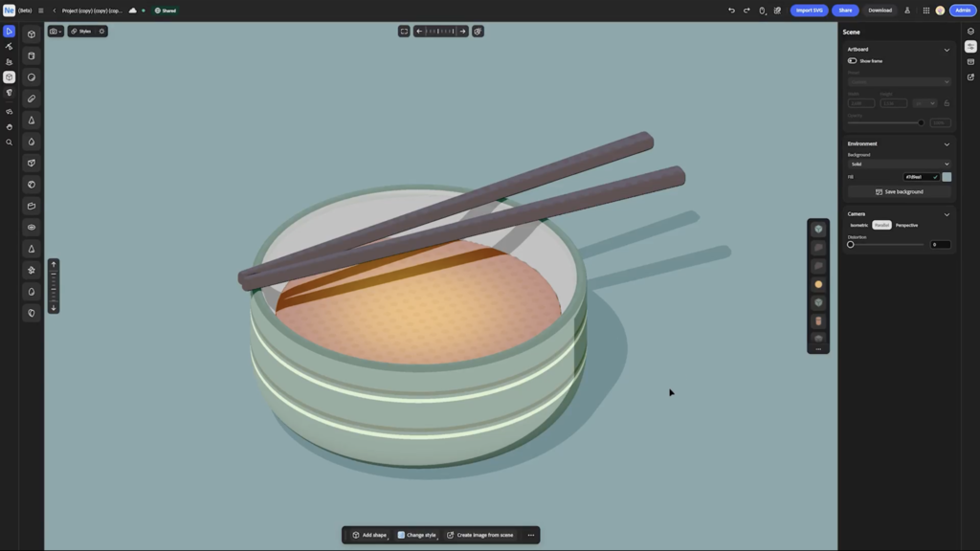Open the layers panel icon

(970, 32)
